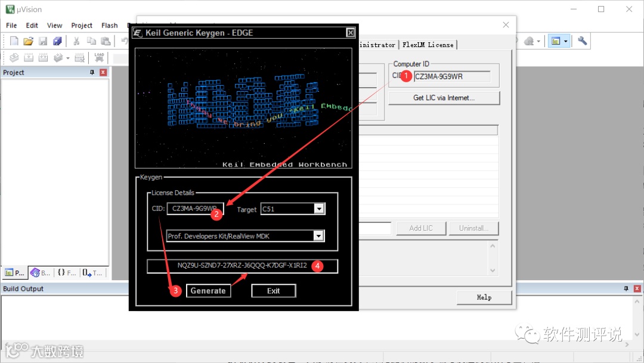644x363 pixels.
Task: Expand the Batch Build dropdown arrow
Action: click(x=68, y=58)
